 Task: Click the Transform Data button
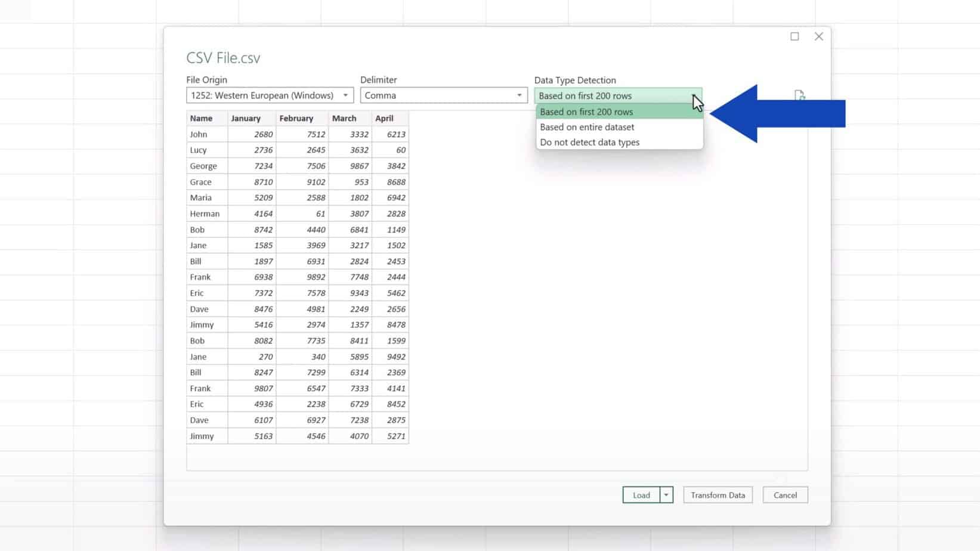(718, 494)
